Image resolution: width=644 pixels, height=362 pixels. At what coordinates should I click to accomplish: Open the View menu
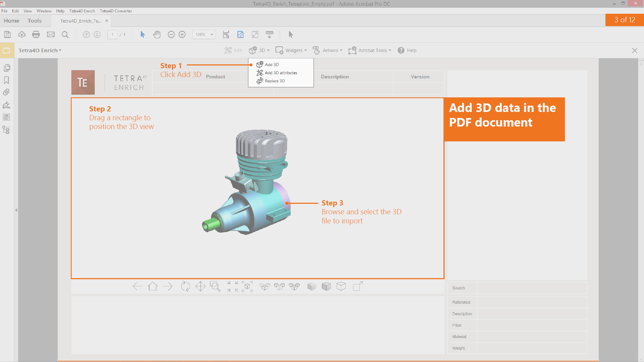pyautogui.click(x=28, y=11)
